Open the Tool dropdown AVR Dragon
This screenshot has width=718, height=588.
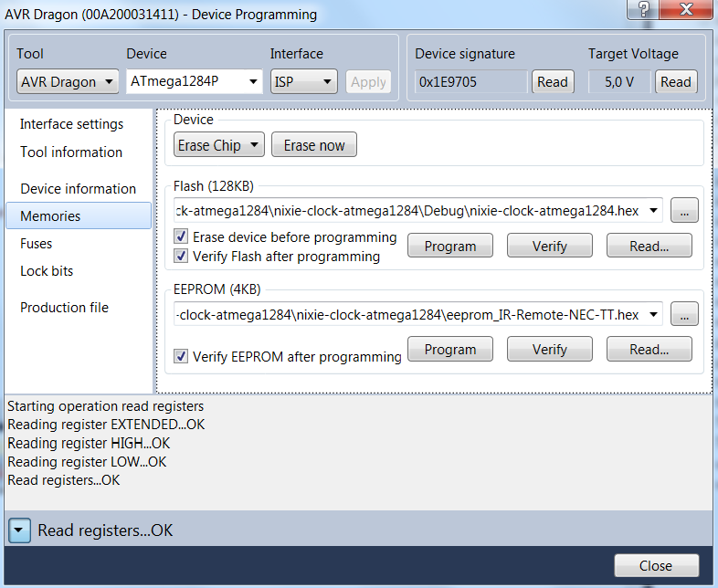[68, 82]
